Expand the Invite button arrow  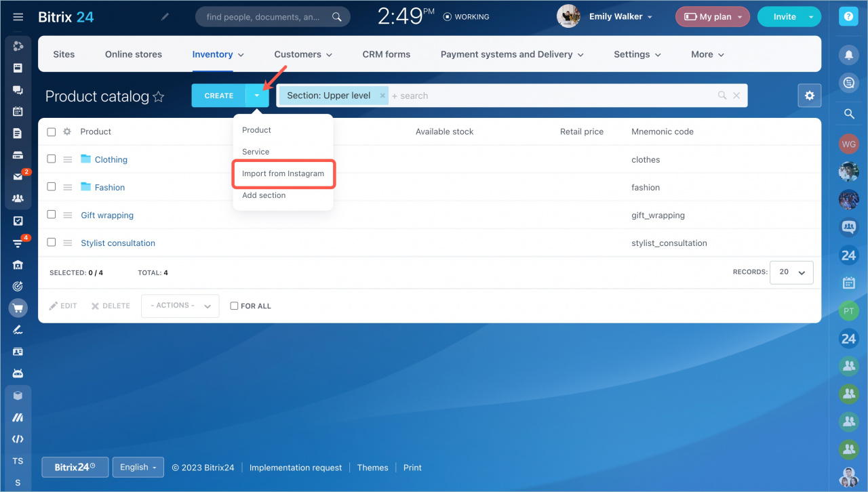point(812,17)
